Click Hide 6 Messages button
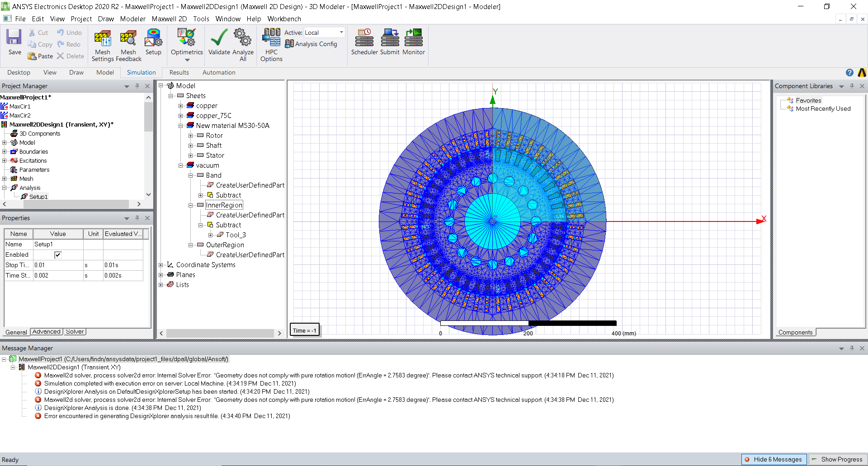The width and height of the screenshot is (868, 466). tap(774, 459)
